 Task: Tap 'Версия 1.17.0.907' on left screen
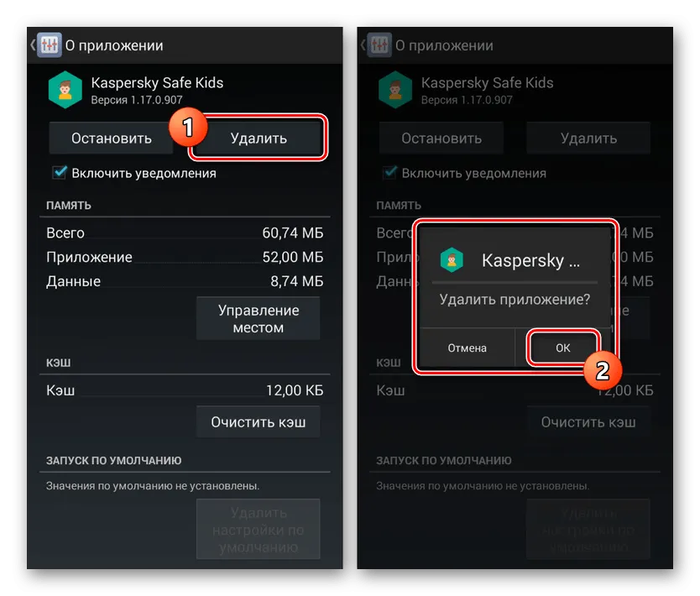[x=137, y=100]
